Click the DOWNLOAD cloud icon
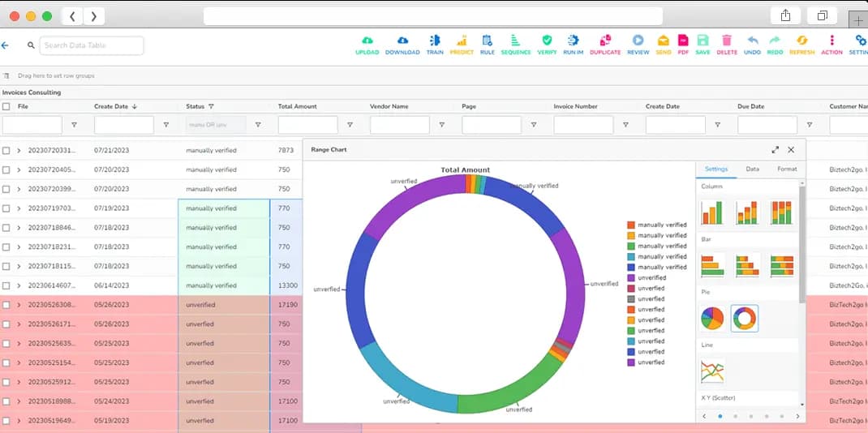The height and width of the screenshot is (433, 868). click(402, 41)
